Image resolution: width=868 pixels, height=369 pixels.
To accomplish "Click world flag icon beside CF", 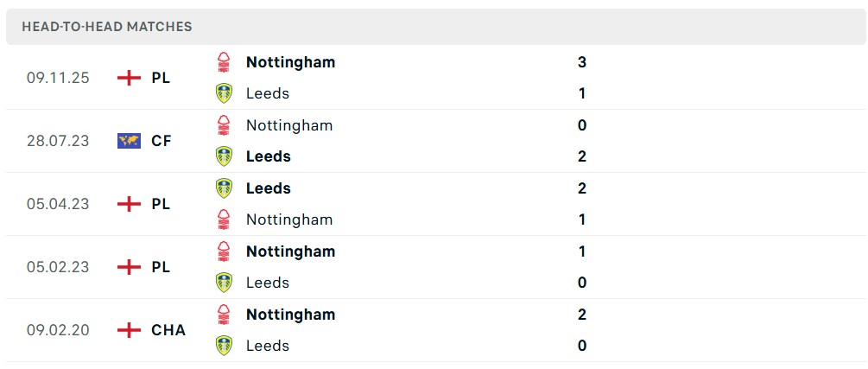I will [129, 141].
